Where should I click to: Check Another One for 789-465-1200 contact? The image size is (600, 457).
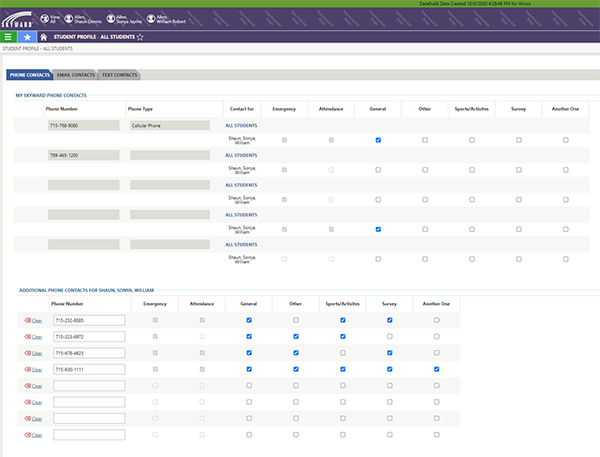pyautogui.click(x=566, y=170)
